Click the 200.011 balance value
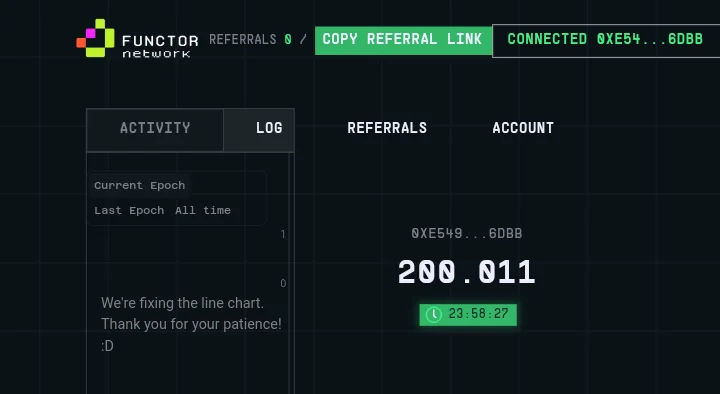 click(x=467, y=272)
